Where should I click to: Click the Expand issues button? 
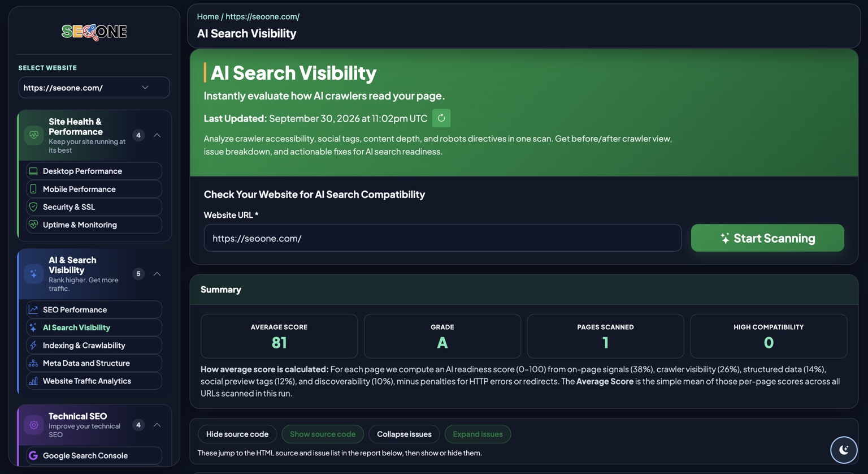(478, 434)
